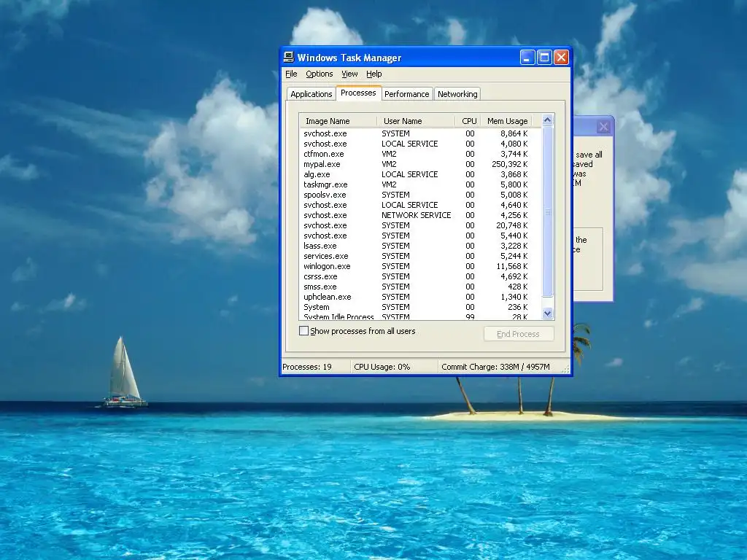The image size is (747, 560).
Task: Open the Networking tab
Action: click(457, 94)
